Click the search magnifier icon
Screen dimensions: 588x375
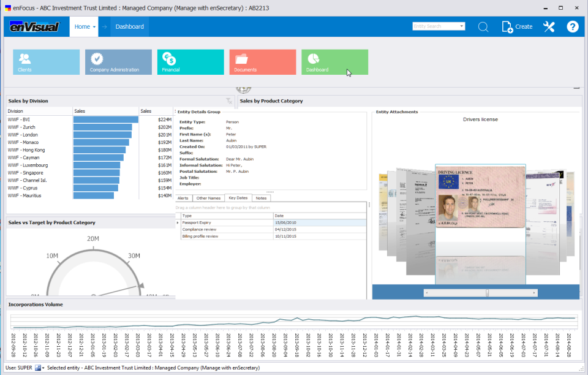pos(483,27)
